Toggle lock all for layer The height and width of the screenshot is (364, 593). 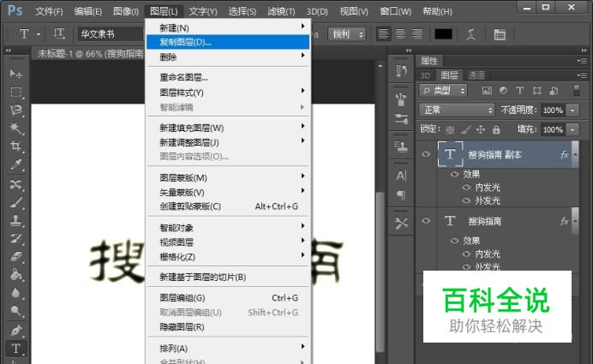click(x=496, y=130)
